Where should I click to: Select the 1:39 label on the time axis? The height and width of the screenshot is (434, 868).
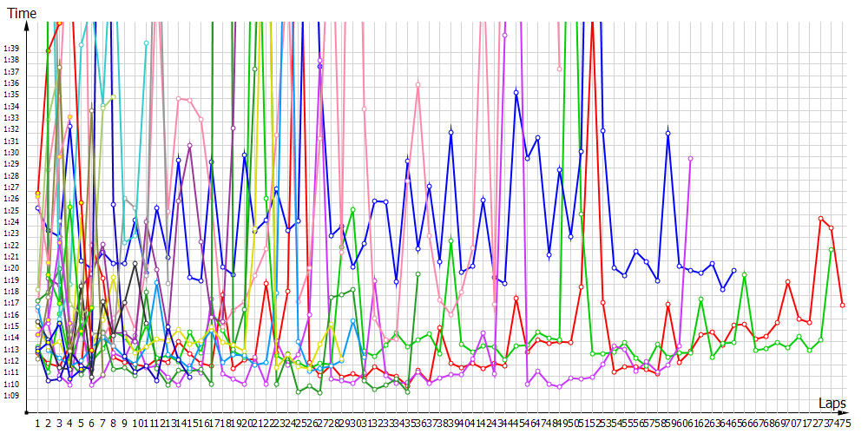coord(11,48)
